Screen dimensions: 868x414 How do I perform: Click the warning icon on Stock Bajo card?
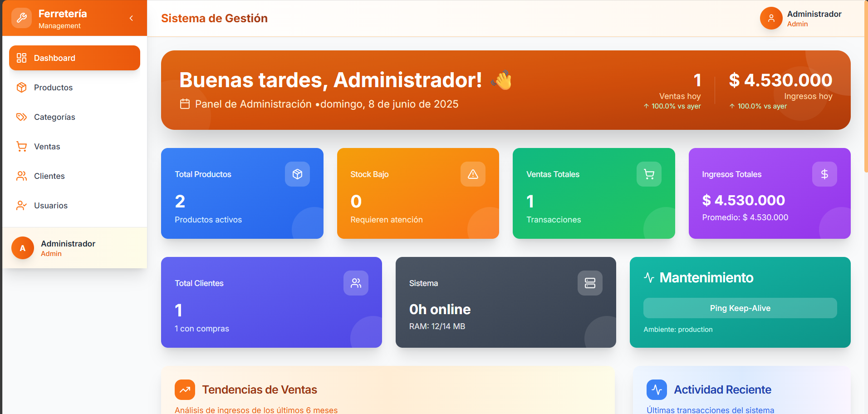473,174
